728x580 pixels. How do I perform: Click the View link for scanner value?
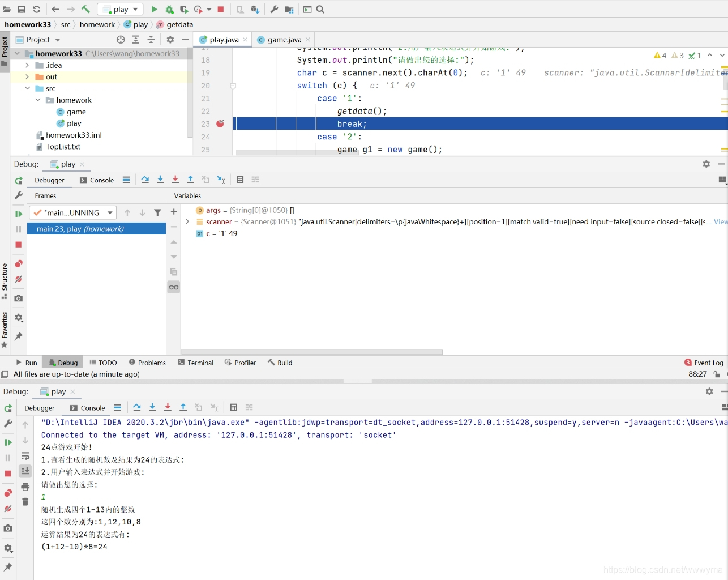(x=720, y=221)
